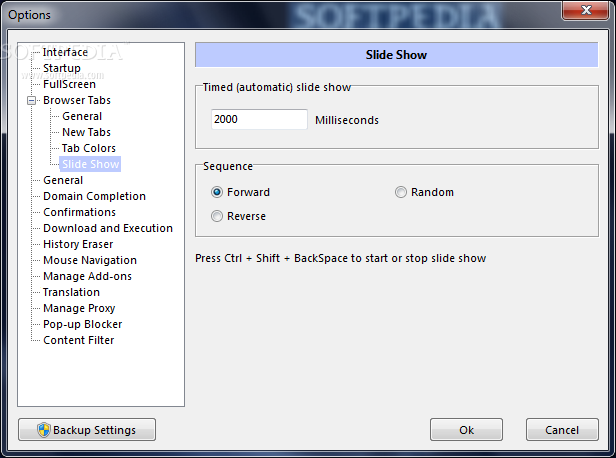Show Tab Colors options
Image resolution: width=616 pixels, height=458 pixels.
[x=88, y=148]
